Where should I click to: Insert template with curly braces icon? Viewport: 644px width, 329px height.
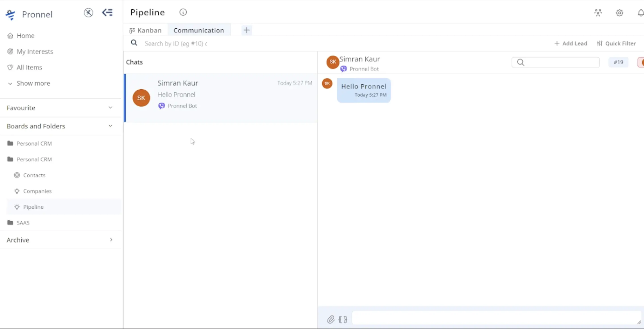click(343, 319)
